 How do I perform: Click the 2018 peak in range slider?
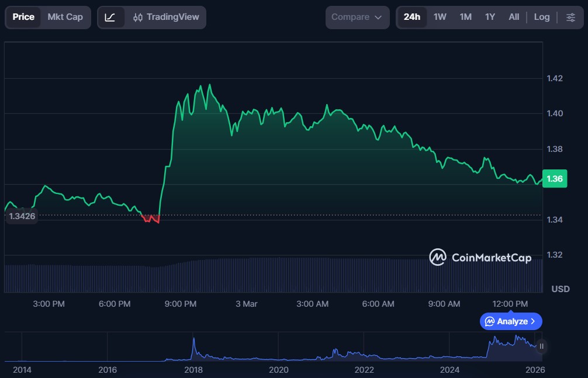coord(193,341)
